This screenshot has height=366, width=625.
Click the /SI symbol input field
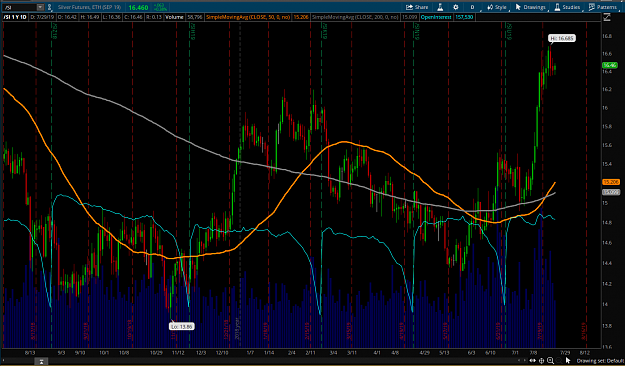pyautogui.click(x=20, y=7)
